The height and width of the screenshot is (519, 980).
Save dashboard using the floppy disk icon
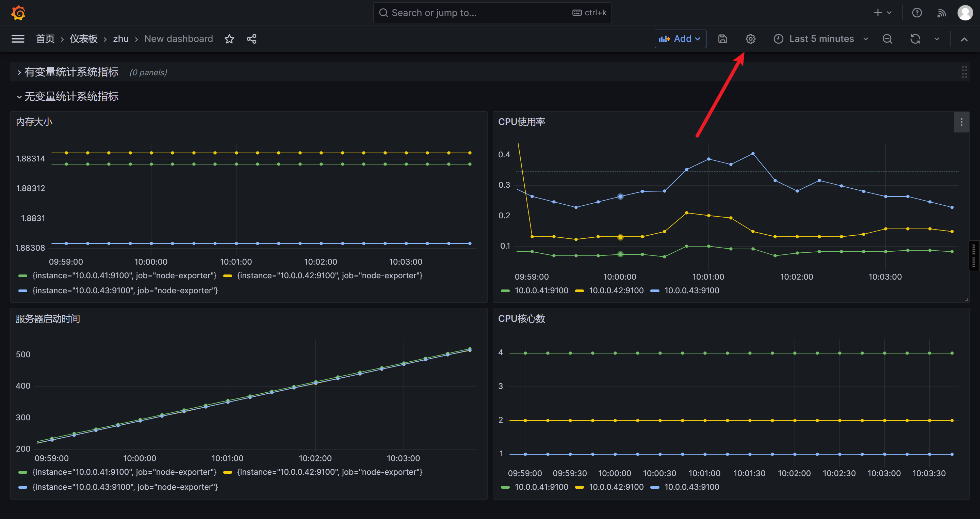[722, 39]
